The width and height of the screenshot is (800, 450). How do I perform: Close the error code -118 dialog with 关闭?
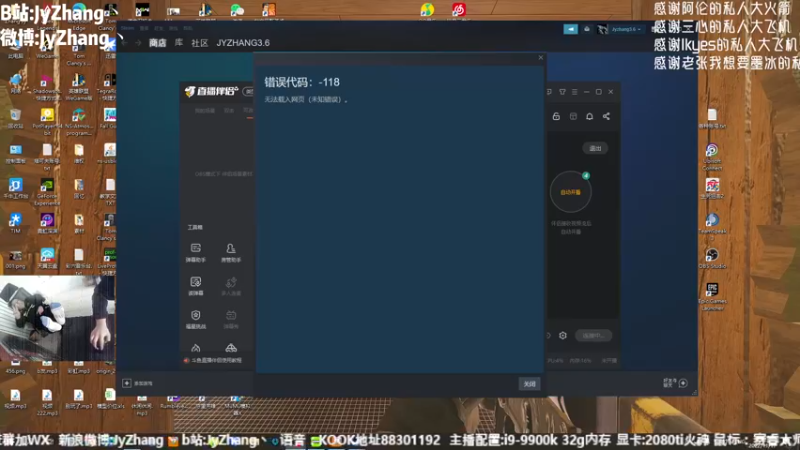tap(529, 384)
